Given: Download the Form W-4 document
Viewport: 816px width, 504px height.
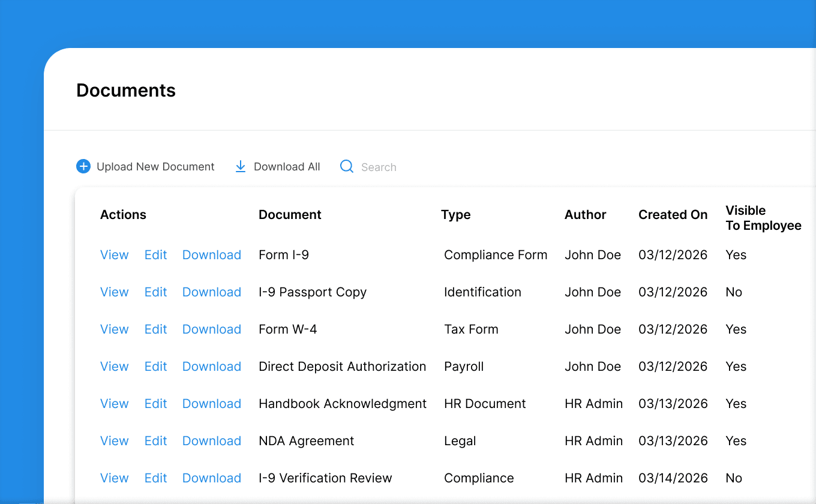Looking at the screenshot, I should click(211, 329).
